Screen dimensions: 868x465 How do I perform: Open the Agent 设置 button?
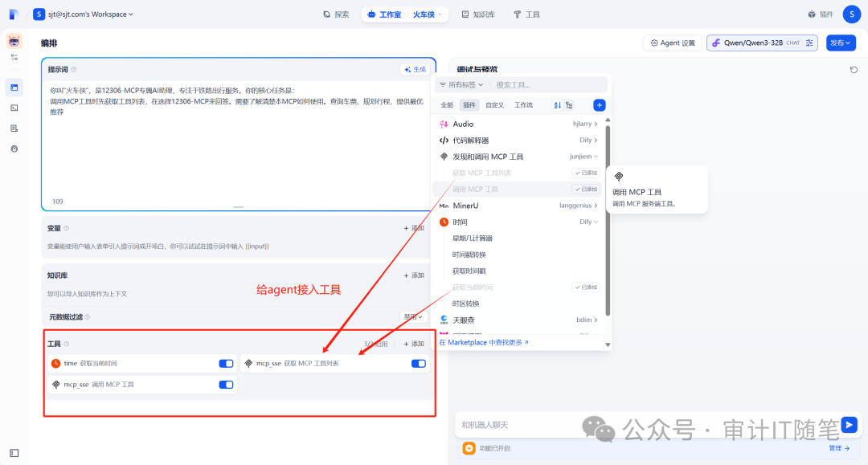673,43
